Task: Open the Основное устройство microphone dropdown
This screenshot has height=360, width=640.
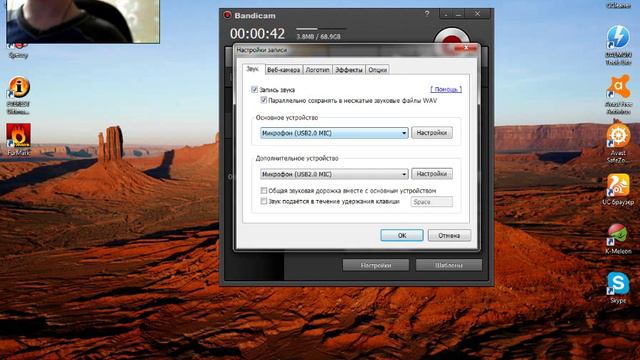Action: [x=334, y=133]
